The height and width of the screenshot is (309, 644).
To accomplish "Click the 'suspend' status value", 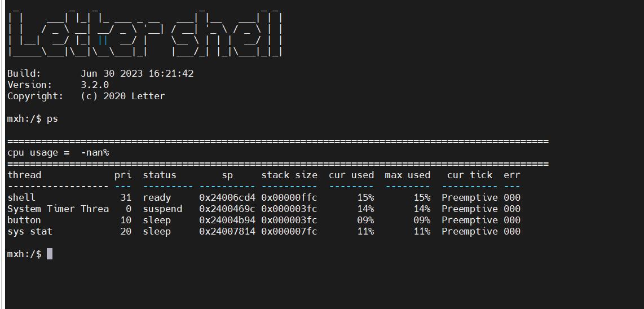I will pyautogui.click(x=162, y=209).
